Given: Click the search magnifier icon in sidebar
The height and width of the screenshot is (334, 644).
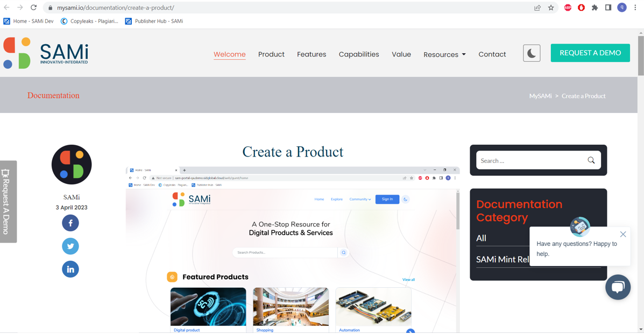Looking at the screenshot, I should tap(591, 160).
